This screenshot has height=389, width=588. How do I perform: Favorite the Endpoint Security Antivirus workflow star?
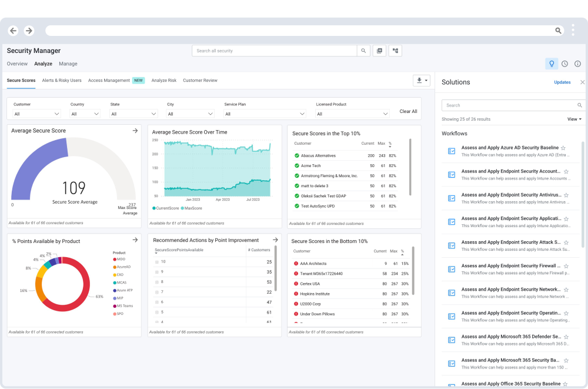[566, 195]
